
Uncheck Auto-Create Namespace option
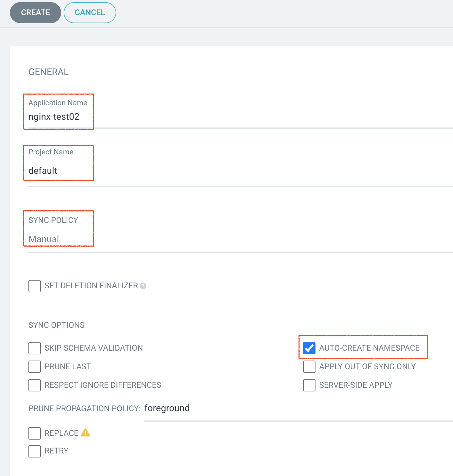pyautogui.click(x=309, y=348)
